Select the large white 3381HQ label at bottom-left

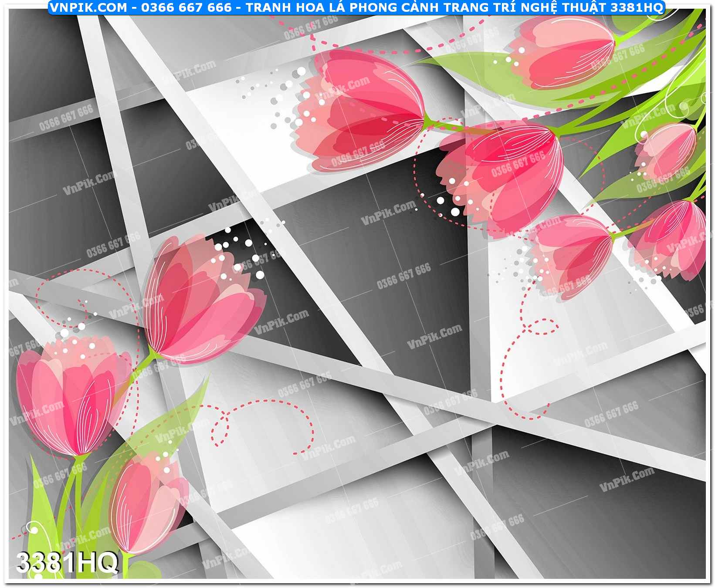(67, 562)
